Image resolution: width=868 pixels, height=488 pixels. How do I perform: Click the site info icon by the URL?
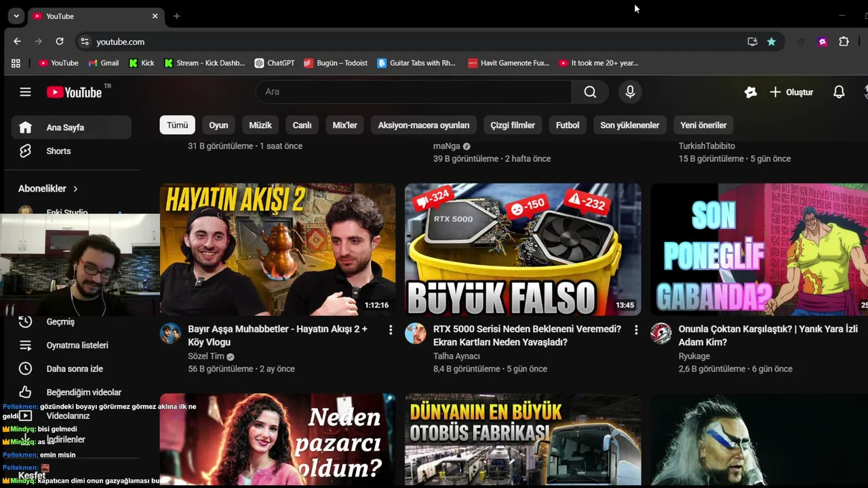[x=84, y=41]
